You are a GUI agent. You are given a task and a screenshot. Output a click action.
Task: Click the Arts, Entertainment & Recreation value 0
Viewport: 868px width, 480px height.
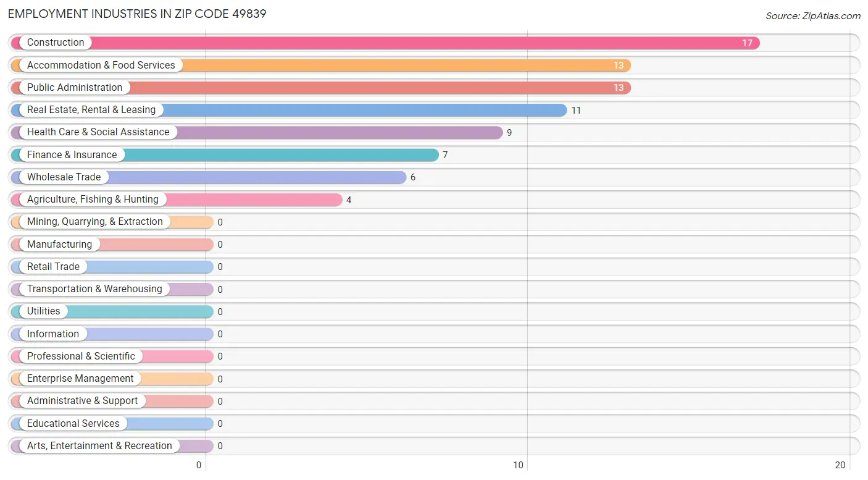pyautogui.click(x=220, y=446)
